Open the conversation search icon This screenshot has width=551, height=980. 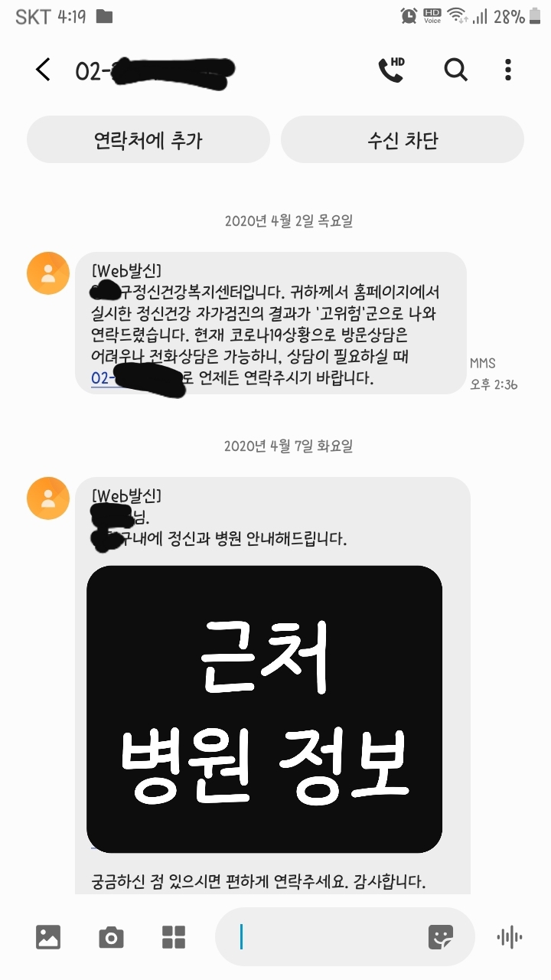[456, 70]
